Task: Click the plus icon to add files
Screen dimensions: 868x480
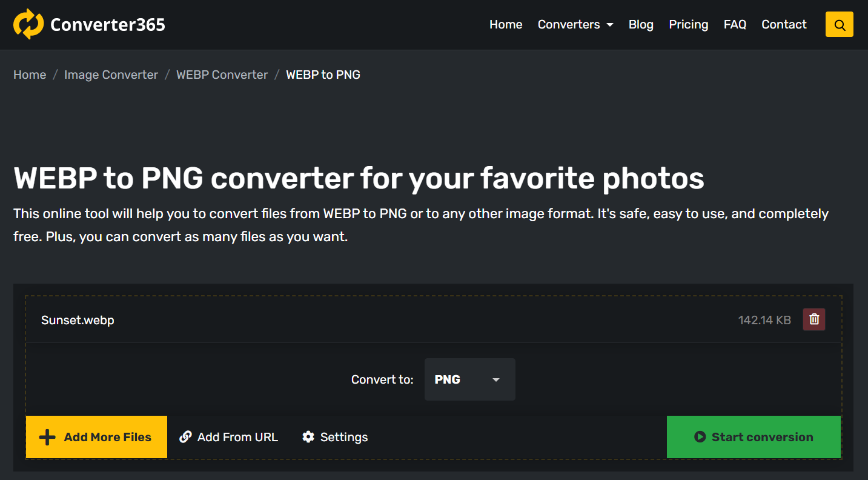Action: 47,437
